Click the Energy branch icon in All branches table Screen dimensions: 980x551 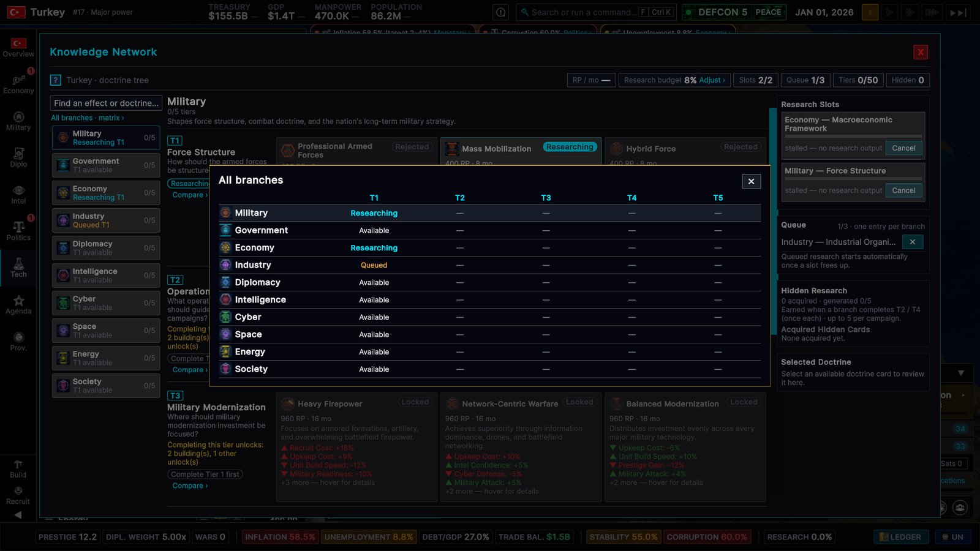(x=225, y=351)
